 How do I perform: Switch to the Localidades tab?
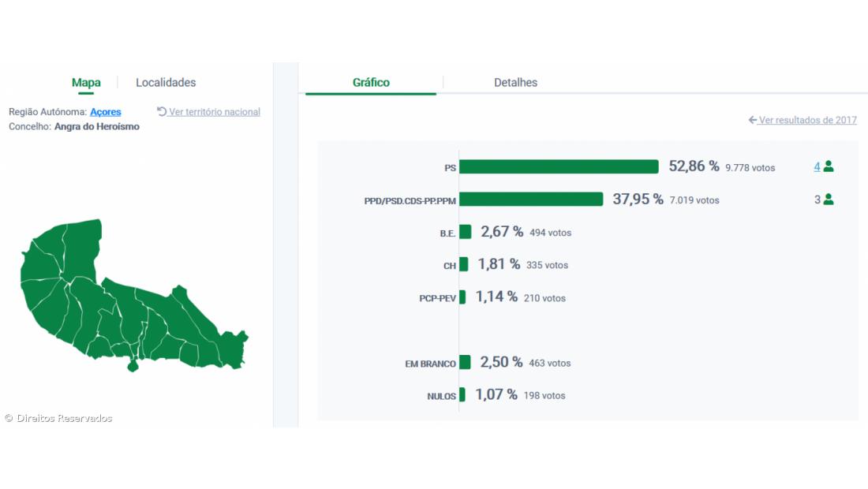[x=166, y=83]
